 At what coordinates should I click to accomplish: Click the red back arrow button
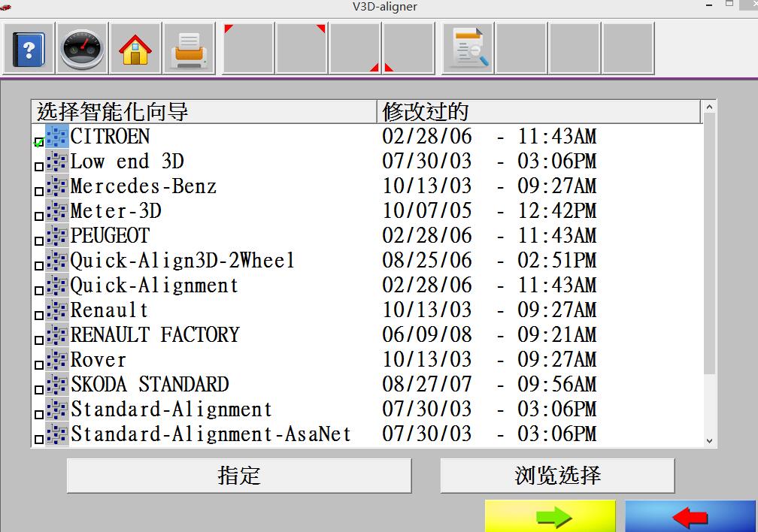click(690, 517)
